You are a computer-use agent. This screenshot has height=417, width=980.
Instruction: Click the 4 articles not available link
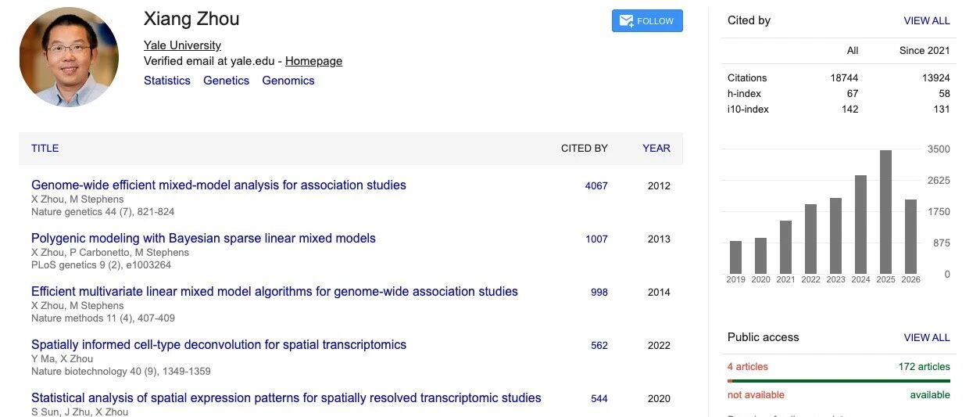click(748, 366)
